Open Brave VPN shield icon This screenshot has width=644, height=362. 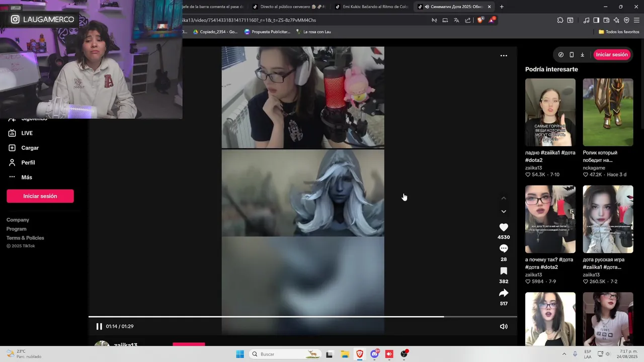[x=626, y=20]
